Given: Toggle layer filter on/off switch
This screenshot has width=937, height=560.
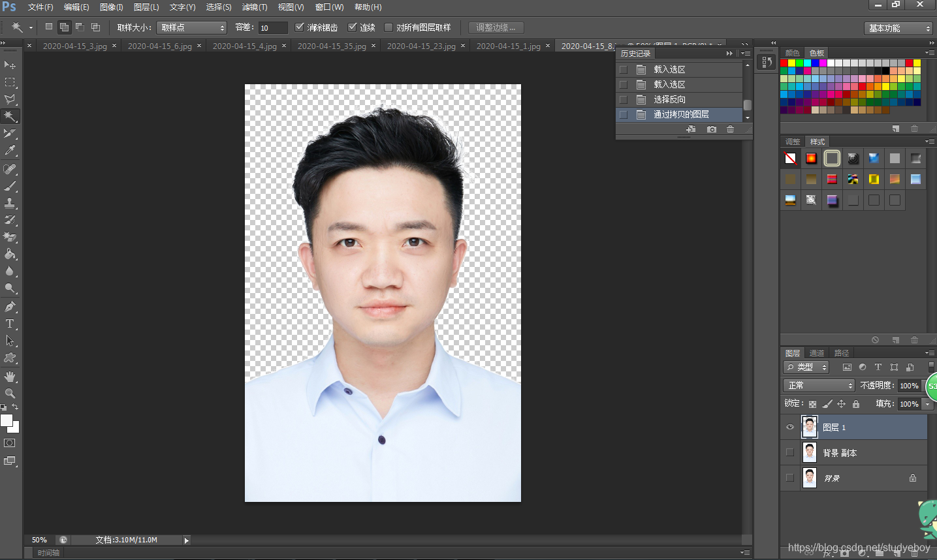Looking at the screenshot, I should [931, 367].
